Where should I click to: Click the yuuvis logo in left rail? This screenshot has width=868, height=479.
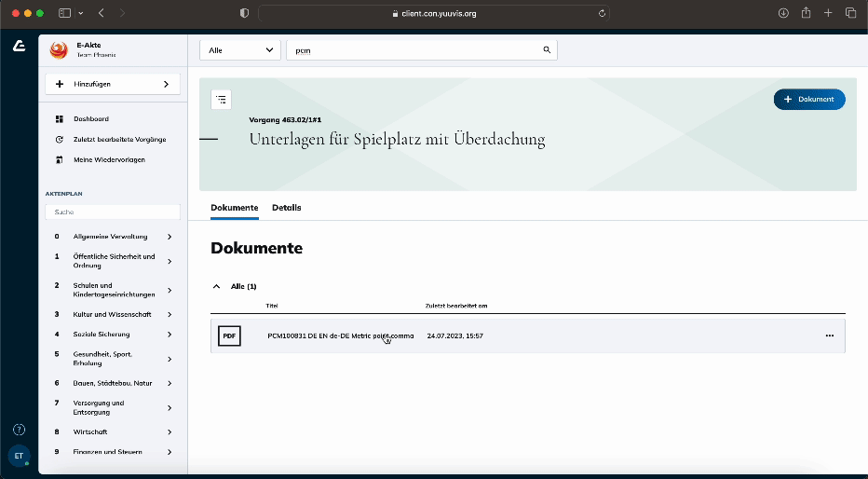[x=19, y=46]
